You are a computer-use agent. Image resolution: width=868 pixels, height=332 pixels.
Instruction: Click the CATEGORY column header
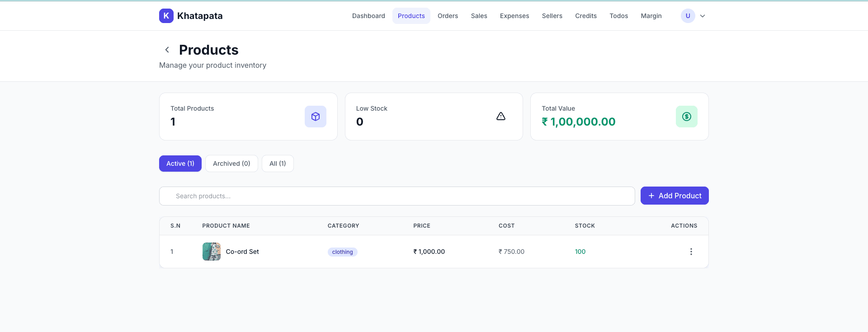tap(344, 226)
